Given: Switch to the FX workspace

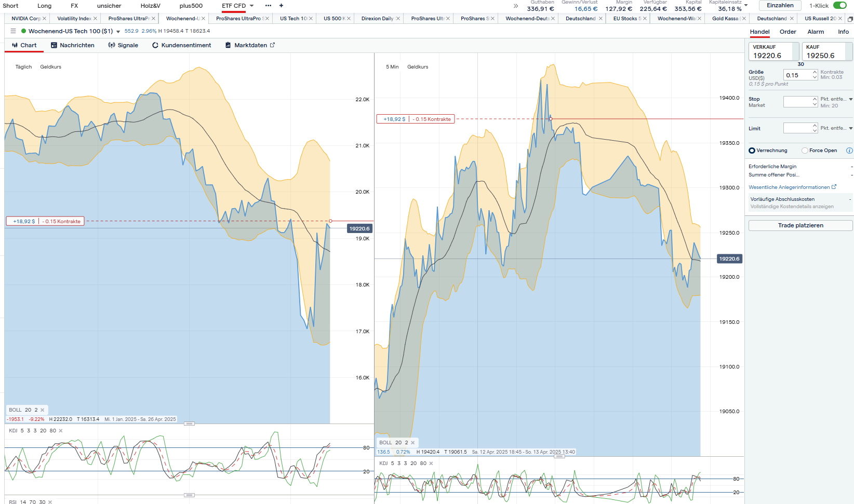Looking at the screenshot, I should pos(74,6).
